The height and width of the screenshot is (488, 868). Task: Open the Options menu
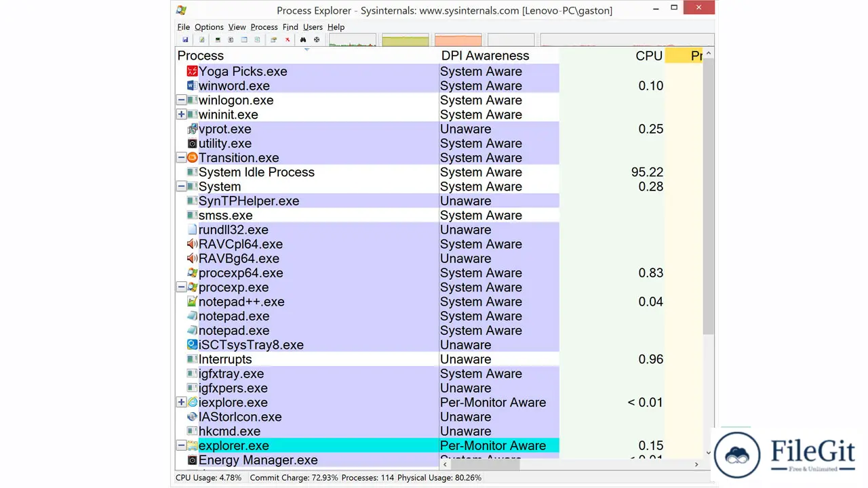(x=209, y=27)
